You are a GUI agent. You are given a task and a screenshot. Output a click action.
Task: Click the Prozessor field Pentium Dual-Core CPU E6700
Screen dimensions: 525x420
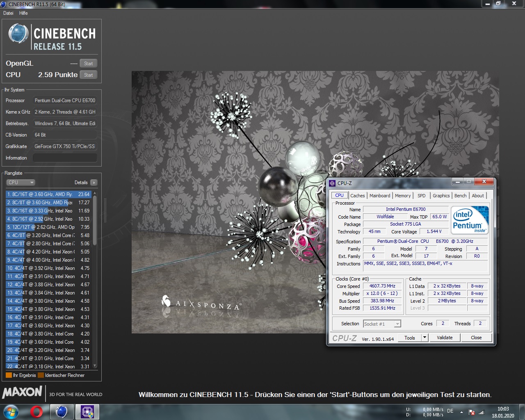click(x=65, y=100)
